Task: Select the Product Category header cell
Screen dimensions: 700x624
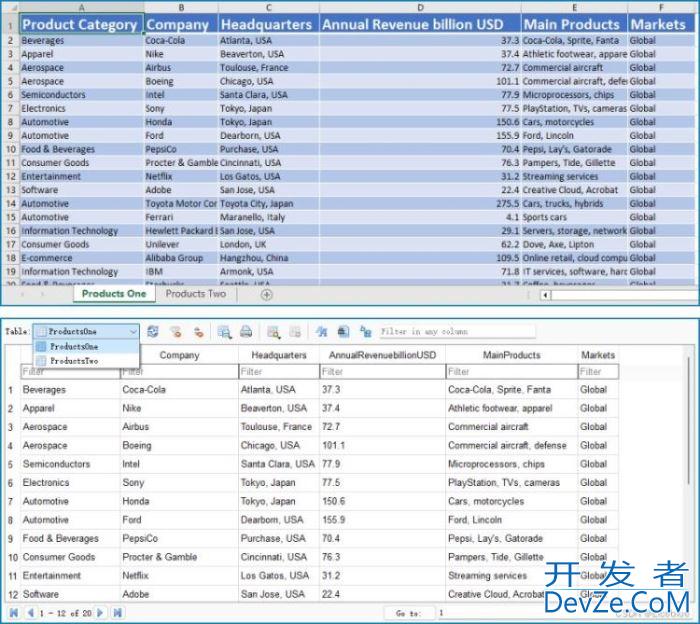Action: pos(81,24)
